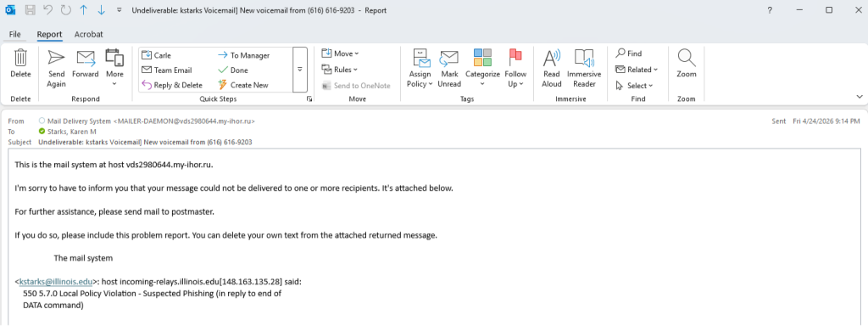This screenshot has width=868, height=326.
Task: Open the Select dropdown
Action: 634,86
